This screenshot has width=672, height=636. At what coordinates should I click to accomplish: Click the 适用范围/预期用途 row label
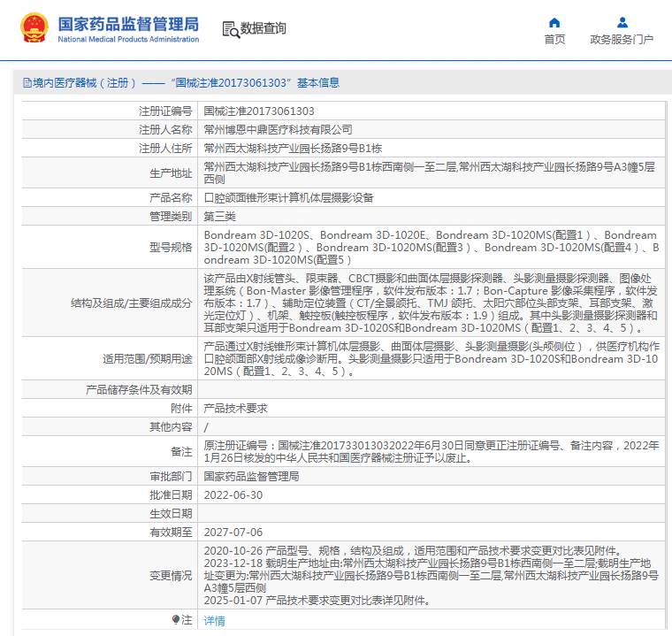point(148,359)
